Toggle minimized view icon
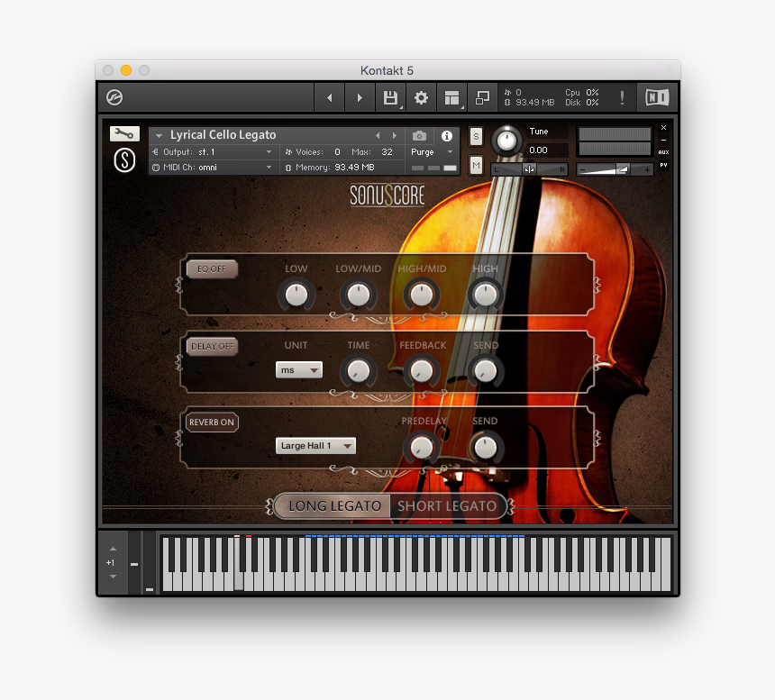 tap(482, 98)
